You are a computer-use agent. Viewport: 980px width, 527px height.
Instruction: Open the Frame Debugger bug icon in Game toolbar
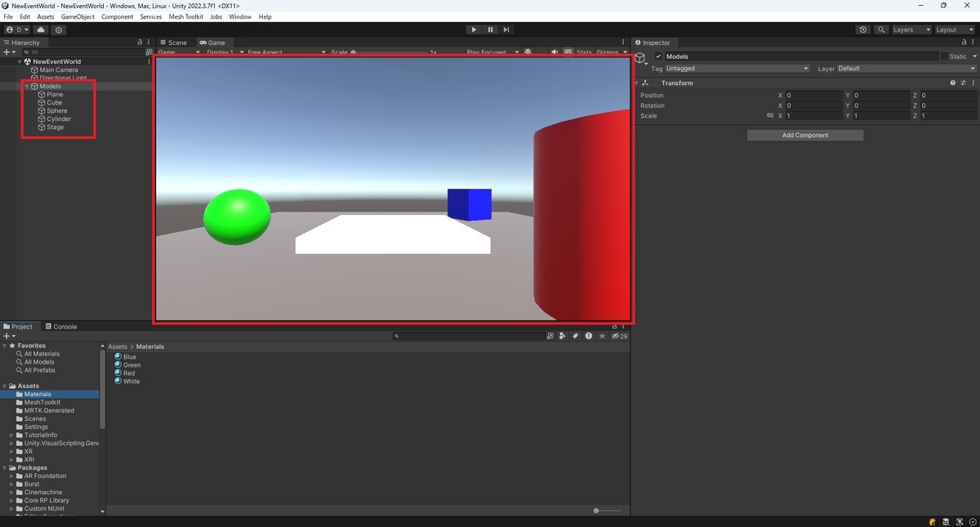pos(528,51)
